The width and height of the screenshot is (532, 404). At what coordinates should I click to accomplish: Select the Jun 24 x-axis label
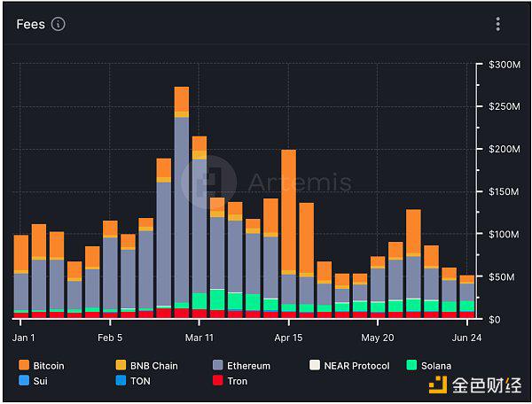pyautogui.click(x=466, y=338)
